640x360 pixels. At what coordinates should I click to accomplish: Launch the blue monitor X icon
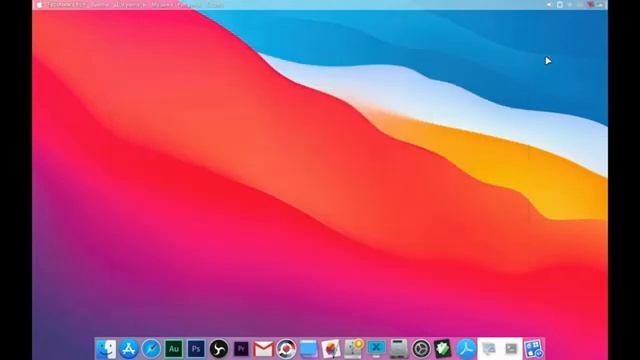pyautogui.click(x=376, y=349)
